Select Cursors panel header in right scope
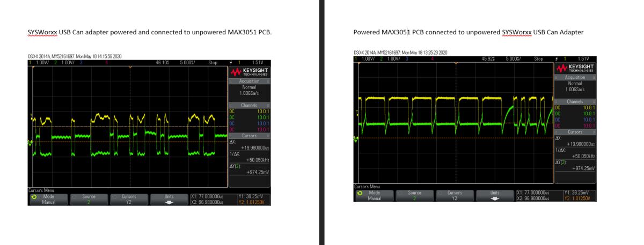Viewport: 644px width, 245px height. (x=575, y=132)
